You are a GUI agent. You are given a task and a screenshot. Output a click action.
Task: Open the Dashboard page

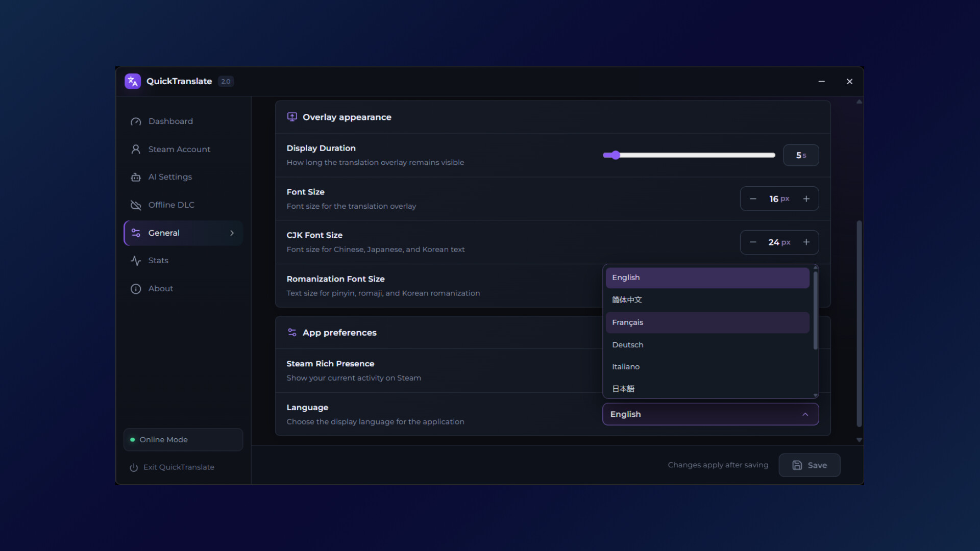[183, 121]
